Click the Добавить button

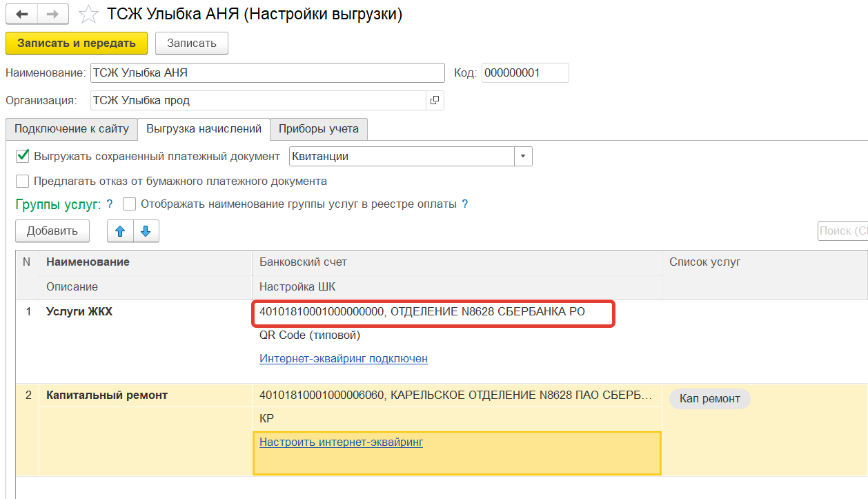tap(52, 231)
